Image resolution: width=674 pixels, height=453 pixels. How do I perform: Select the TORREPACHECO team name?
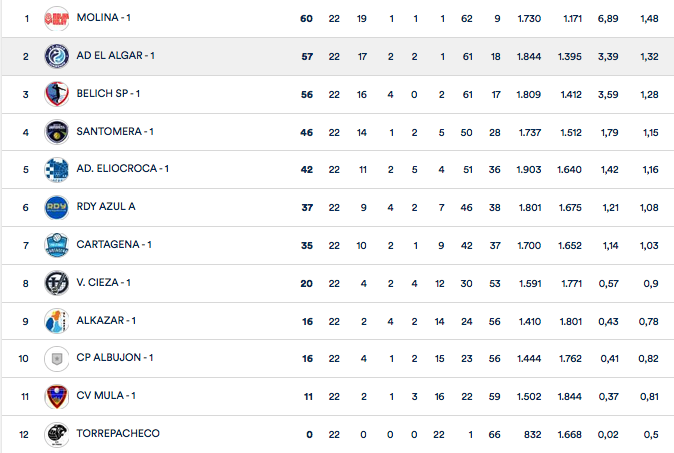[x=118, y=433]
